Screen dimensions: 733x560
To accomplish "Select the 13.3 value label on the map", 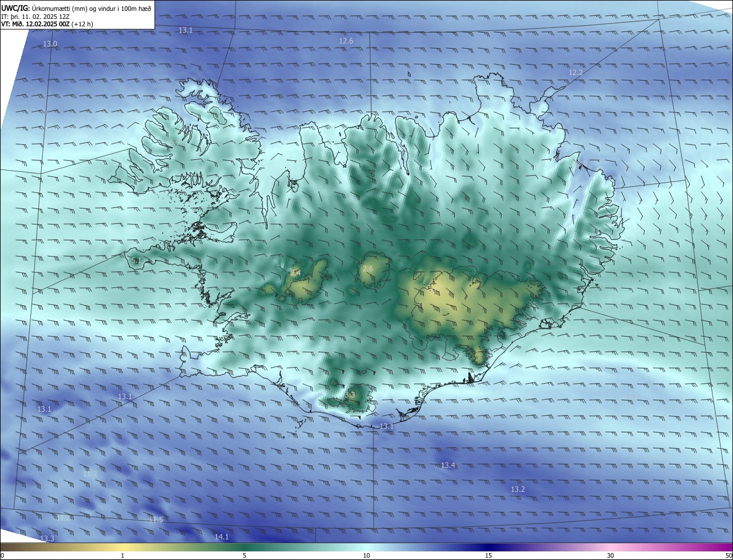I will click(47, 539).
